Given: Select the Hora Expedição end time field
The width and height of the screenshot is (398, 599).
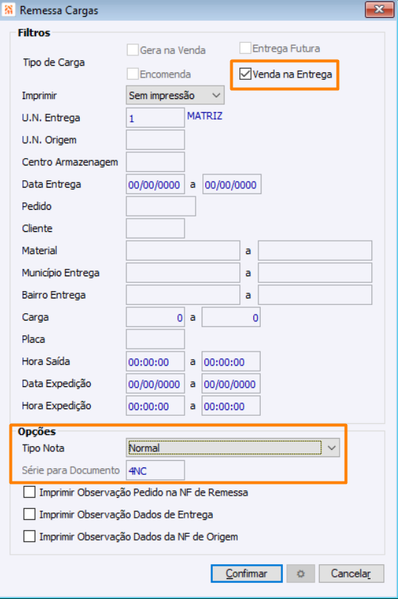Looking at the screenshot, I should coord(231,406).
